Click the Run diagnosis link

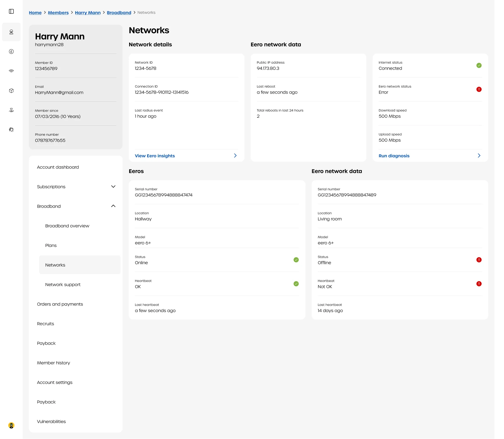tap(394, 156)
